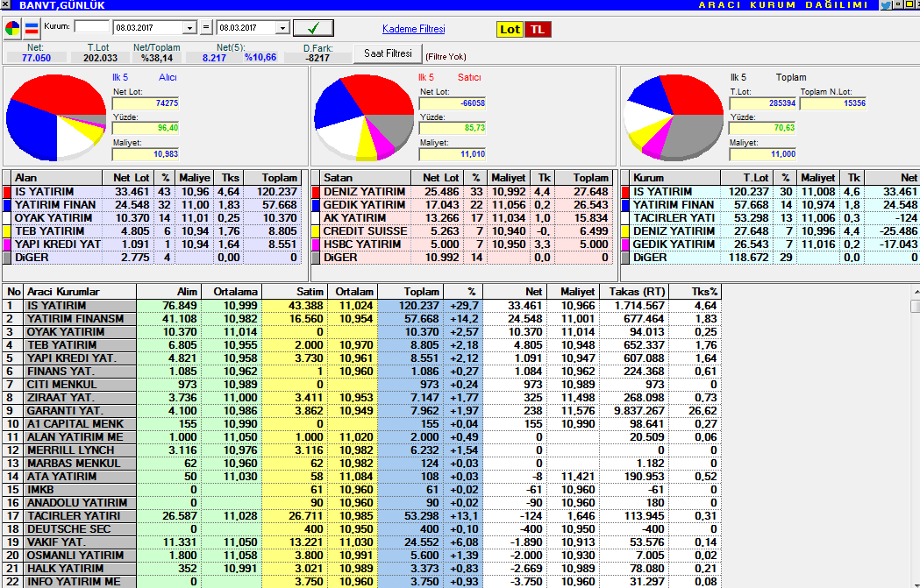Viewport: 920px width, 588px height.
Task: Click the Satıcı Net Lot value -66058
Action: pos(453,103)
